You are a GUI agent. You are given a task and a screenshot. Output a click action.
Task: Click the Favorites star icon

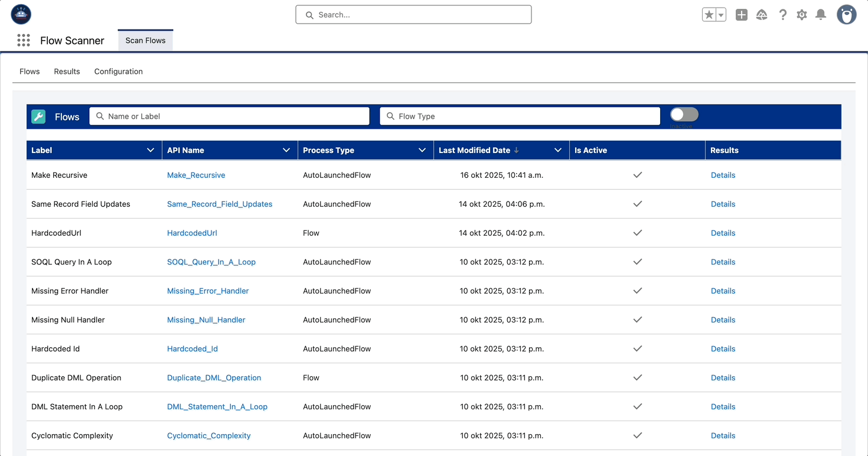(x=709, y=15)
